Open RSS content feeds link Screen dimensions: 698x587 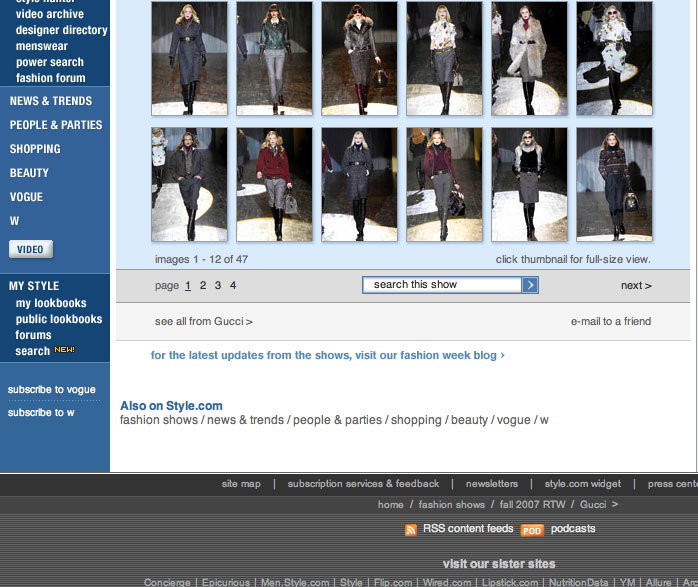click(x=468, y=529)
